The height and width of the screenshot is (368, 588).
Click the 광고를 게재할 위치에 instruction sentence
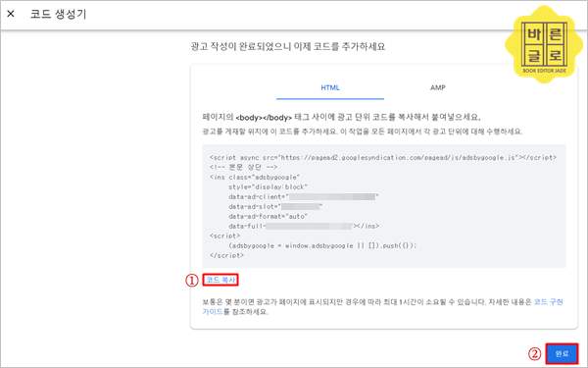point(363,131)
